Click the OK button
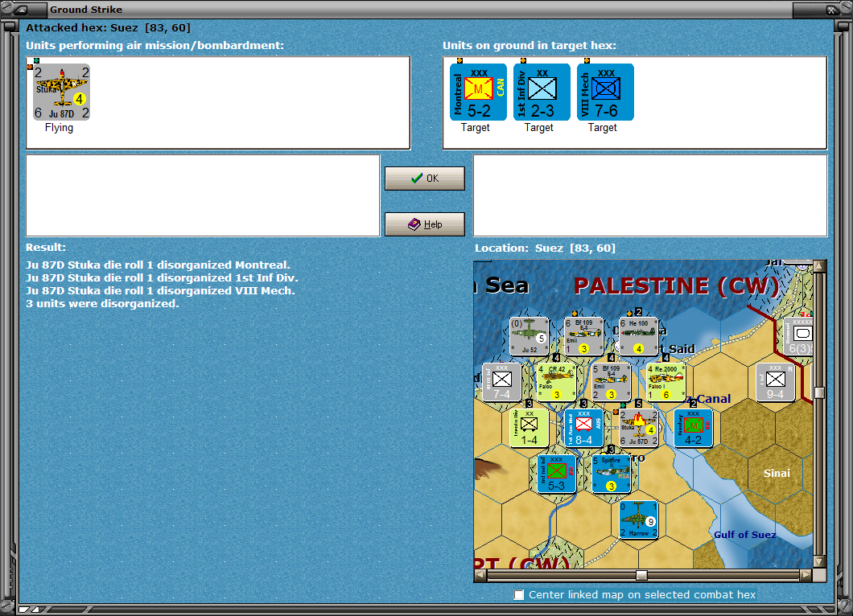 coord(425,179)
